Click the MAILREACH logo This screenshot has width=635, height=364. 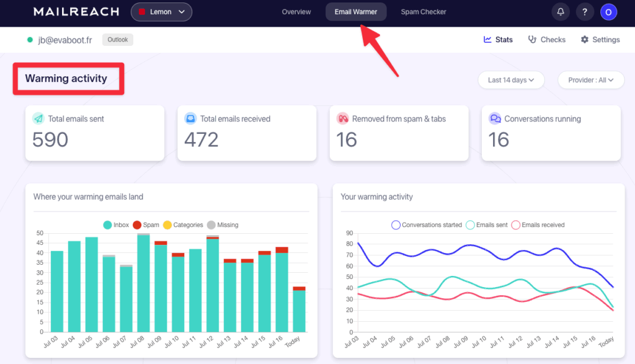76,12
